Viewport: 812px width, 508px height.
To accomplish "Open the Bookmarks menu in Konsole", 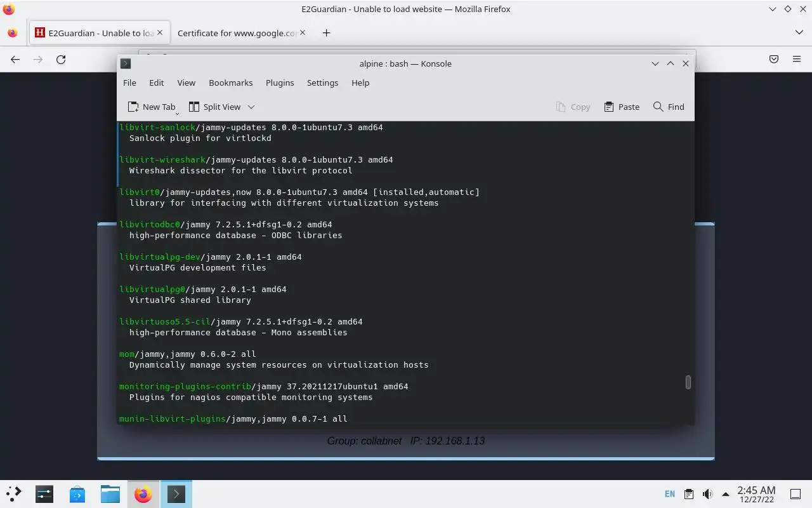I will pyautogui.click(x=230, y=83).
